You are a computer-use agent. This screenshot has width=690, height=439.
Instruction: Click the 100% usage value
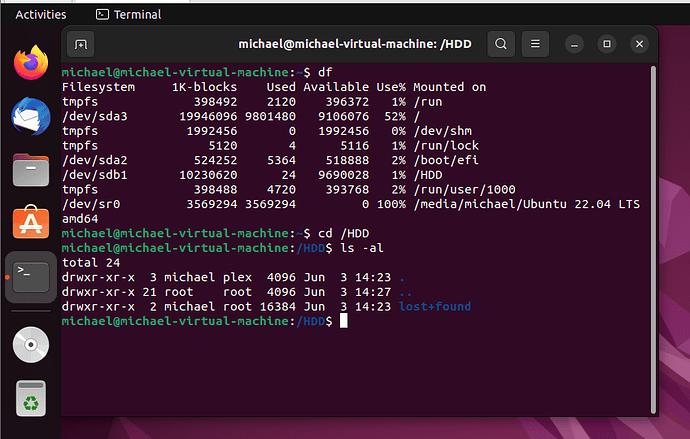coord(391,205)
